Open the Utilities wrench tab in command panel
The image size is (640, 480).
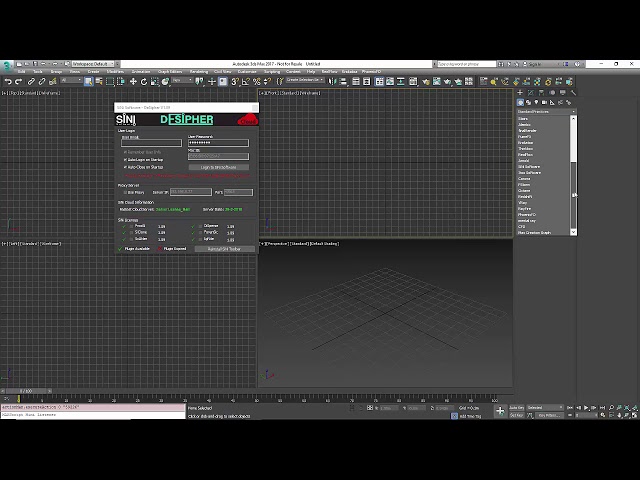(573, 93)
